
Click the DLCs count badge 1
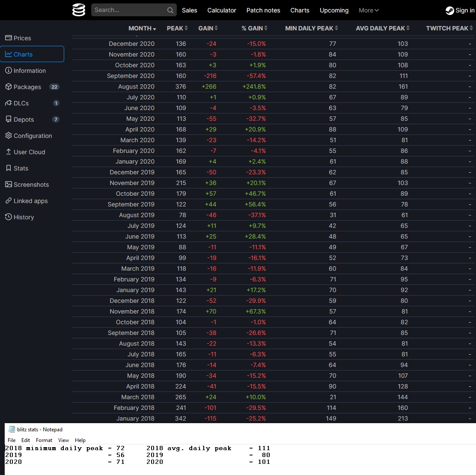pos(56,103)
